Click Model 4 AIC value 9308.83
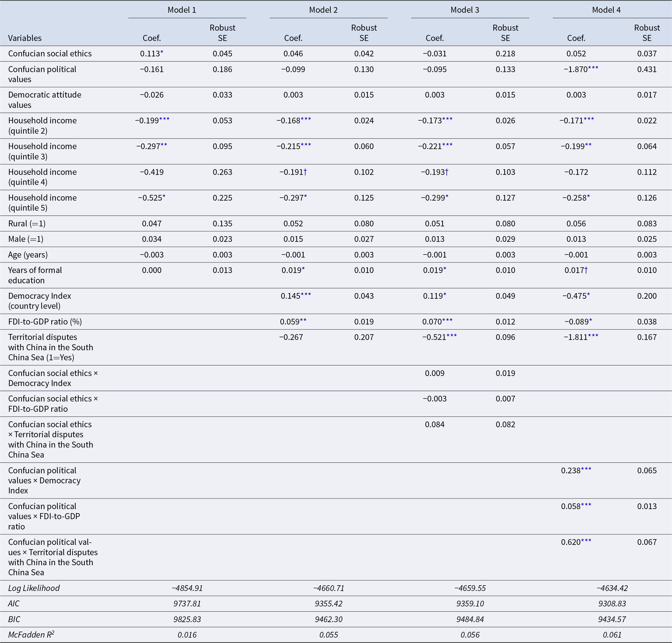Viewport: 672px width, 643px height. (x=612, y=604)
